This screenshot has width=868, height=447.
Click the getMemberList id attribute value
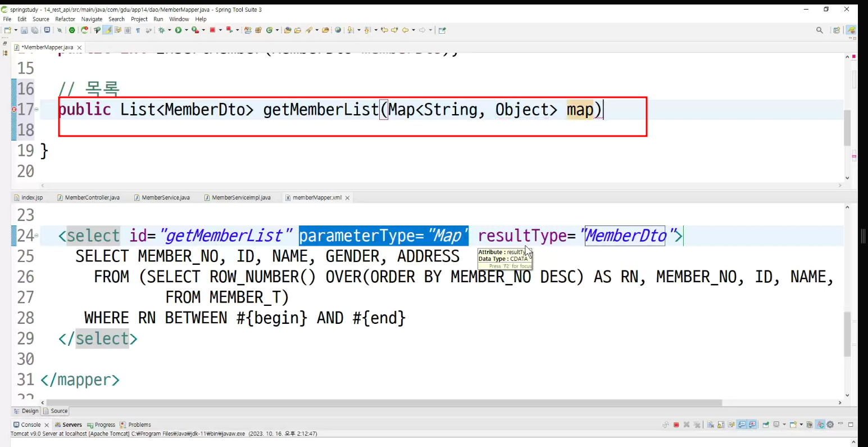coord(226,236)
